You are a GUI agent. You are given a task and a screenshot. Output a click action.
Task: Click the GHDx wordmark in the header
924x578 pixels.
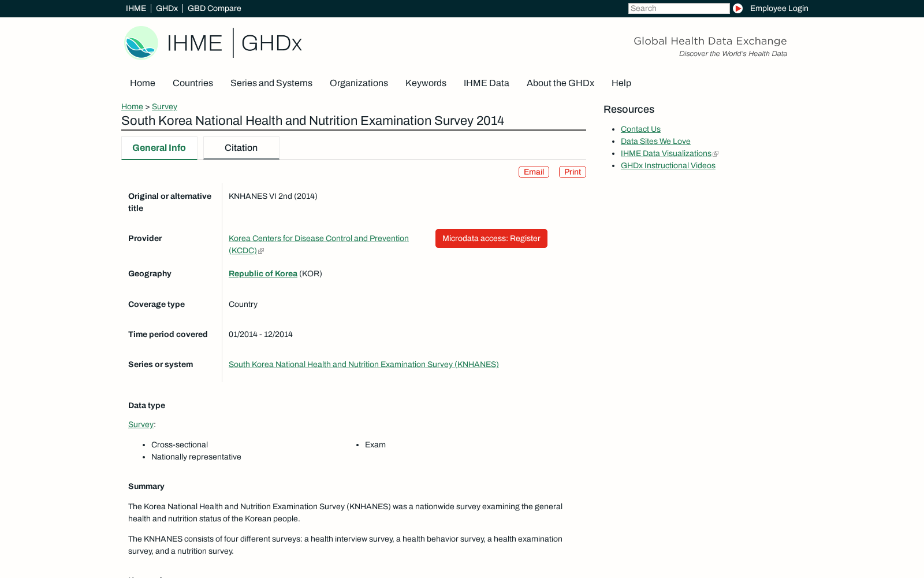[x=271, y=43]
